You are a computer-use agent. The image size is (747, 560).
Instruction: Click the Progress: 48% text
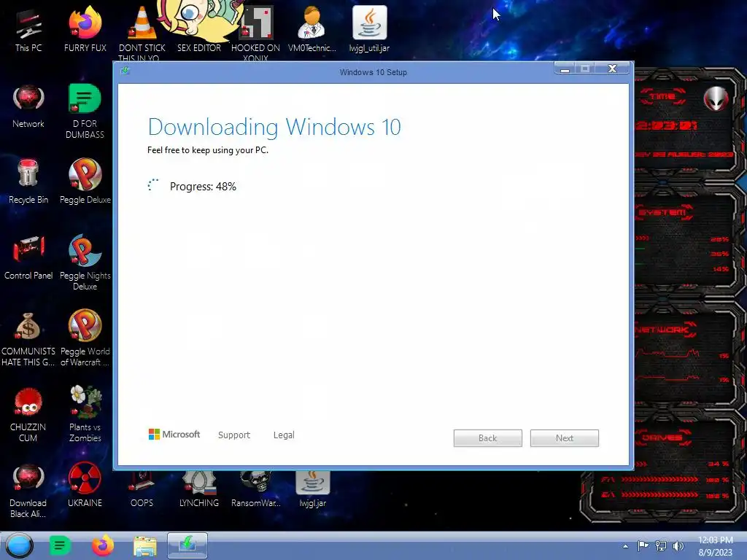pos(203,186)
